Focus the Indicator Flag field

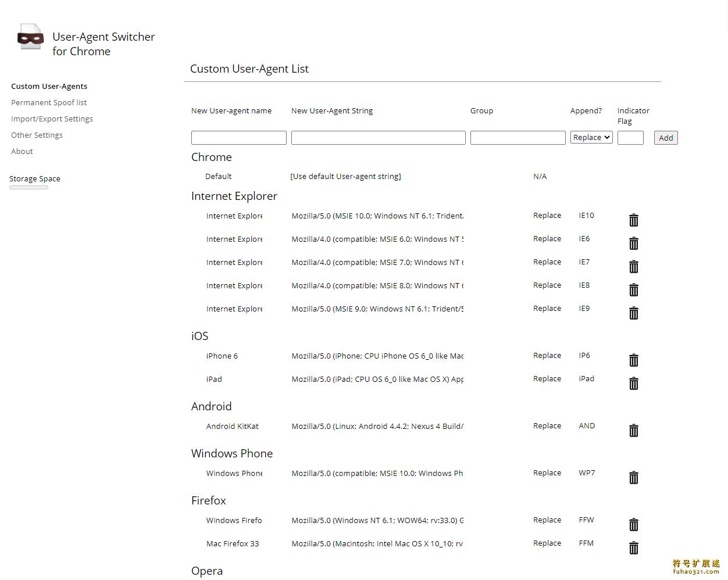click(x=630, y=138)
